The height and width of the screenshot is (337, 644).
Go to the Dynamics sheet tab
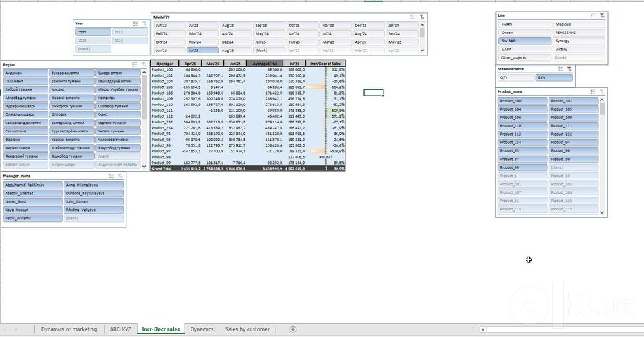(x=202, y=329)
